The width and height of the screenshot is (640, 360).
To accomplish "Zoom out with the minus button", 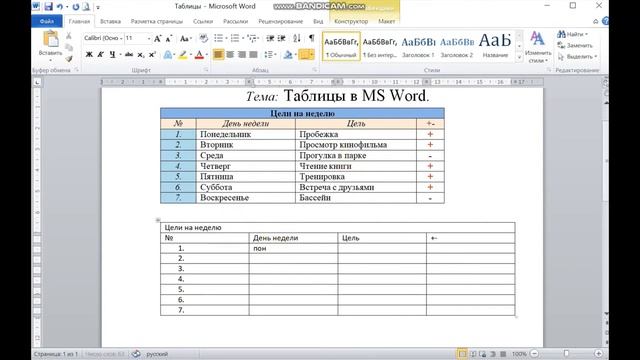I will click(534, 354).
